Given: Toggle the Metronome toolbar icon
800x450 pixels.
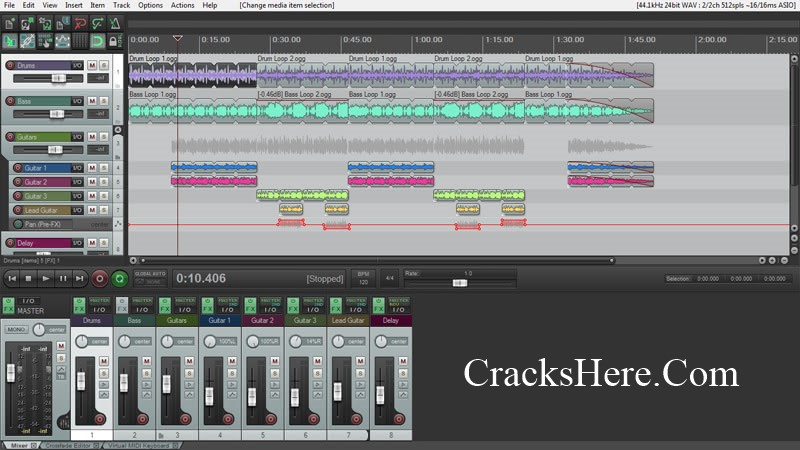Looking at the screenshot, I should click(x=115, y=23).
